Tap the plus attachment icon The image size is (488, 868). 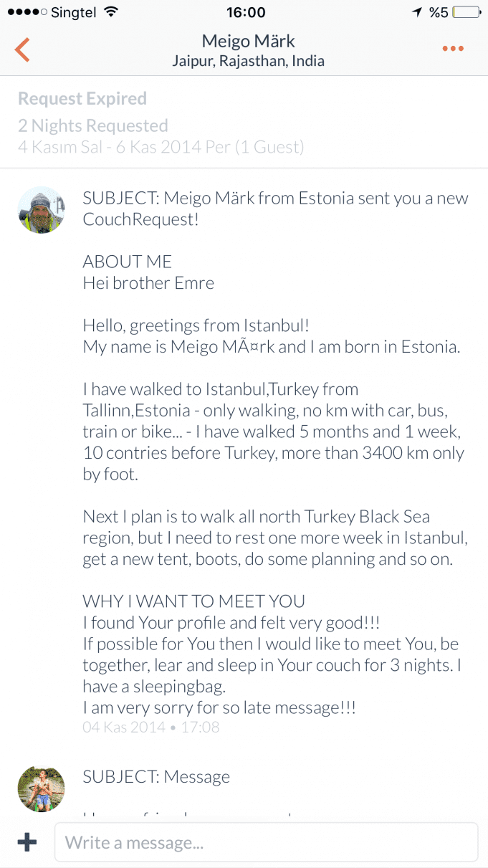pyautogui.click(x=27, y=841)
